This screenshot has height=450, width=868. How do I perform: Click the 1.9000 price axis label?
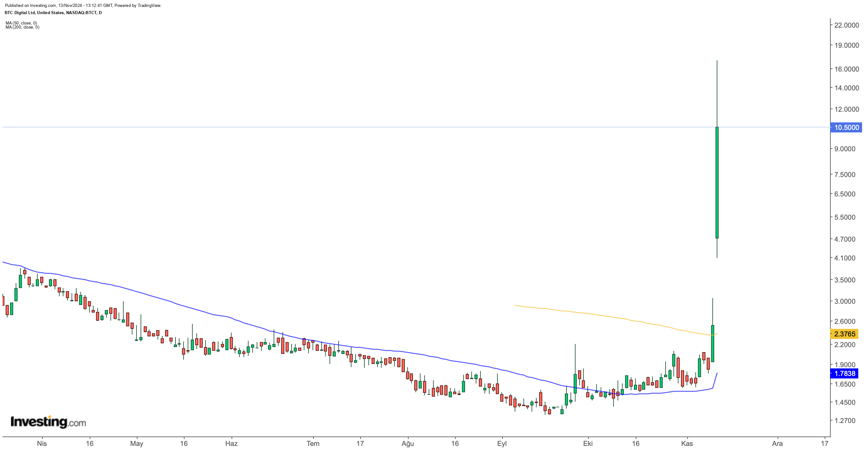(x=844, y=365)
